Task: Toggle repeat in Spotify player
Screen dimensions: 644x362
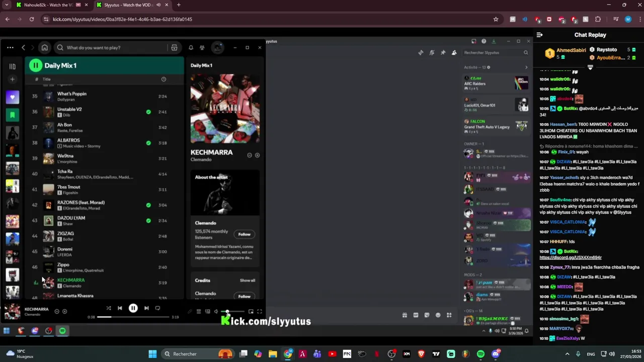Action: click(157, 308)
